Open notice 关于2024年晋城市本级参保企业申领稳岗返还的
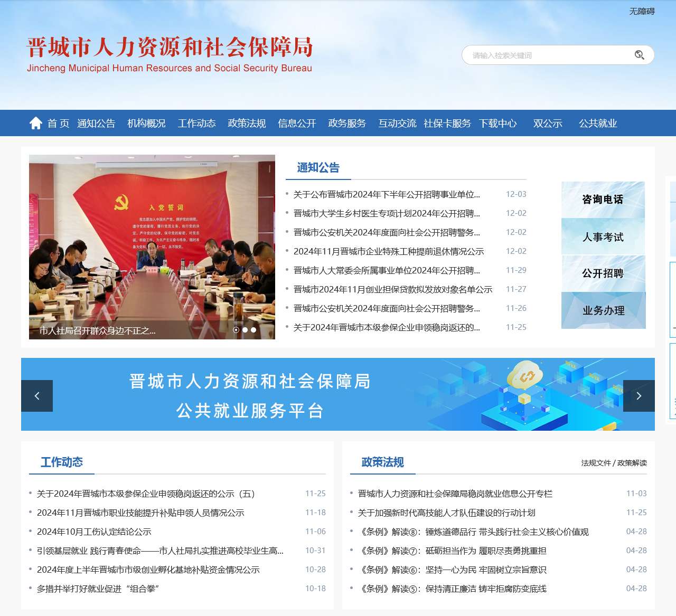 (387, 328)
